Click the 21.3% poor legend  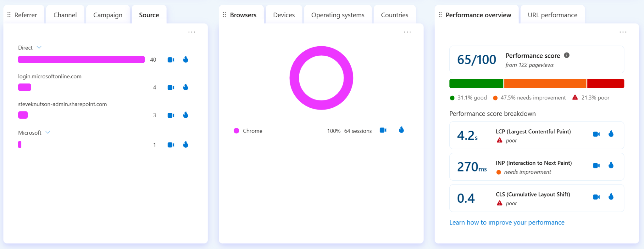pos(591,98)
